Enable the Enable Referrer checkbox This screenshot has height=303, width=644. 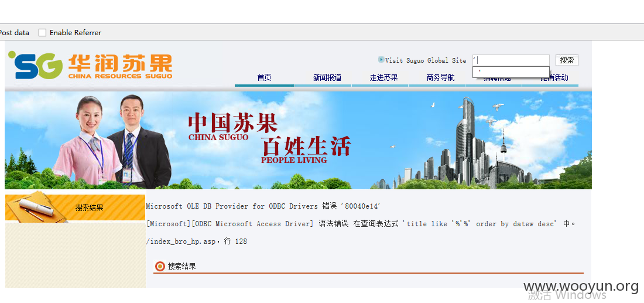(42, 32)
